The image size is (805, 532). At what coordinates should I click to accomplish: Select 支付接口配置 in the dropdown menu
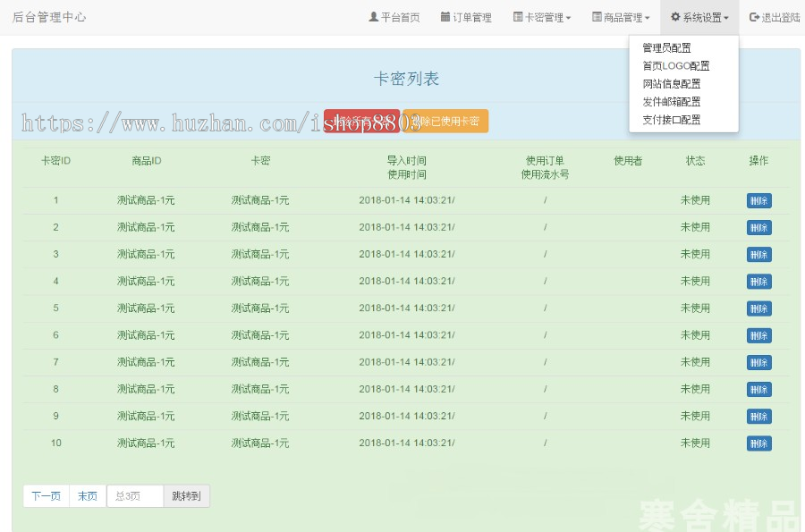tap(672, 120)
